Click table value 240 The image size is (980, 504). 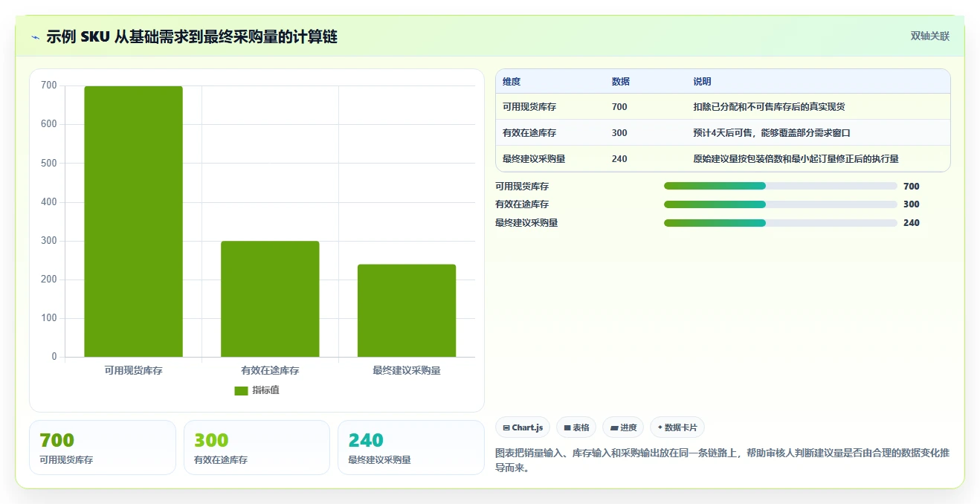click(619, 159)
